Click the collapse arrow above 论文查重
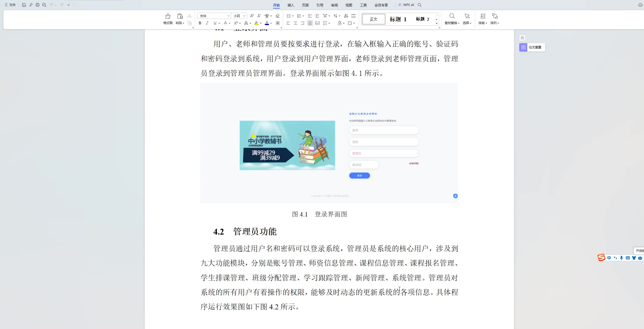The width and height of the screenshot is (644, 329). (522, 38)
